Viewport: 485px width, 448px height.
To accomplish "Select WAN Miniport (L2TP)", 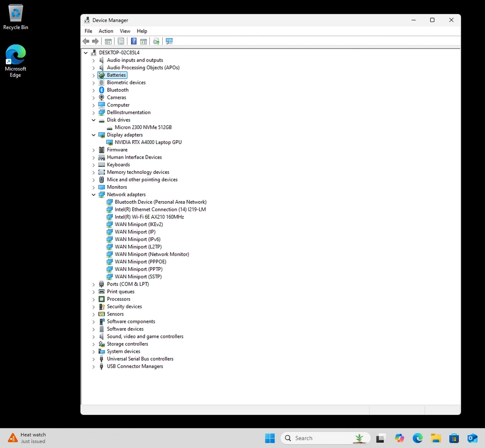I will 138,246.
